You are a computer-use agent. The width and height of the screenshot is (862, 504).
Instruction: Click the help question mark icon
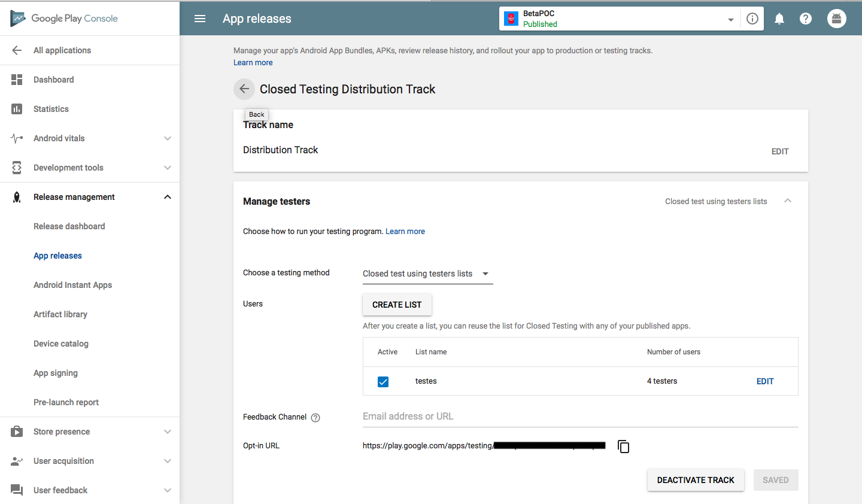click(x=806, y=19)
